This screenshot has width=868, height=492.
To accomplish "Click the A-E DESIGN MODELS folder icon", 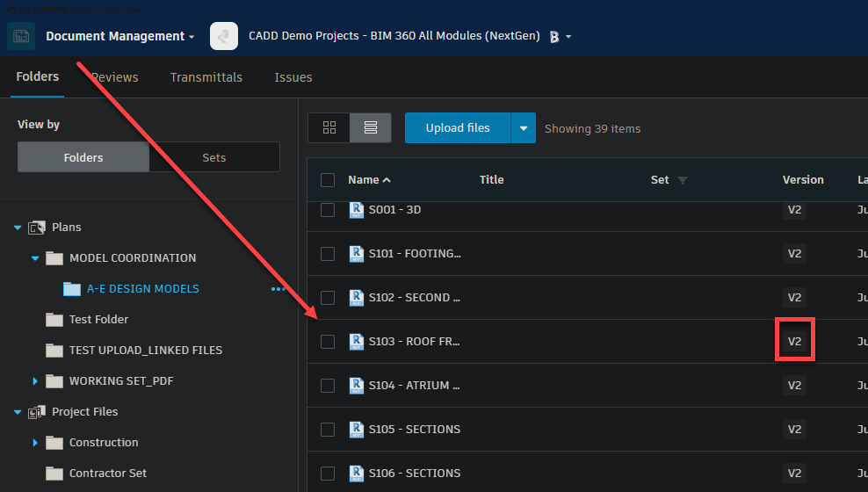I will 72,289.
